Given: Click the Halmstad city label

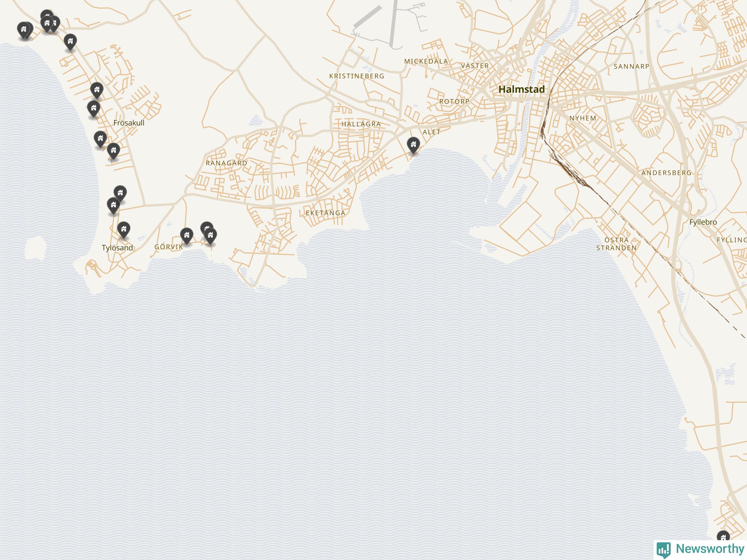Looking at the screenshot, I should click(x=521, y=89).
